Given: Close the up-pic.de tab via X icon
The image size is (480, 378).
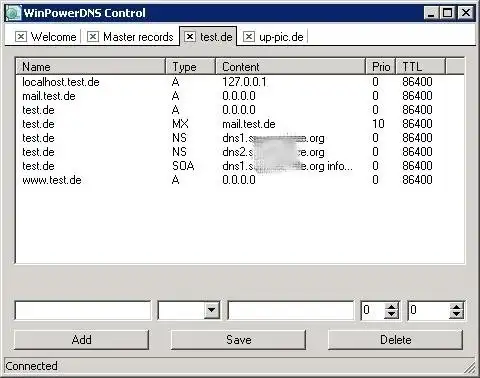Looking at the screenshot, I should 249,37.
